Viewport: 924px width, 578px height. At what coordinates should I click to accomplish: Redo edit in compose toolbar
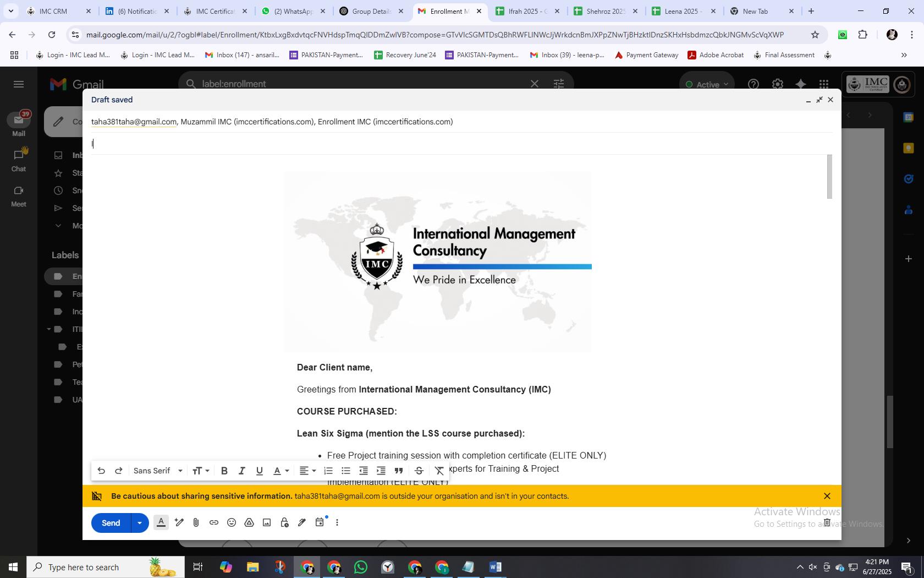click(x=118, y=471)
